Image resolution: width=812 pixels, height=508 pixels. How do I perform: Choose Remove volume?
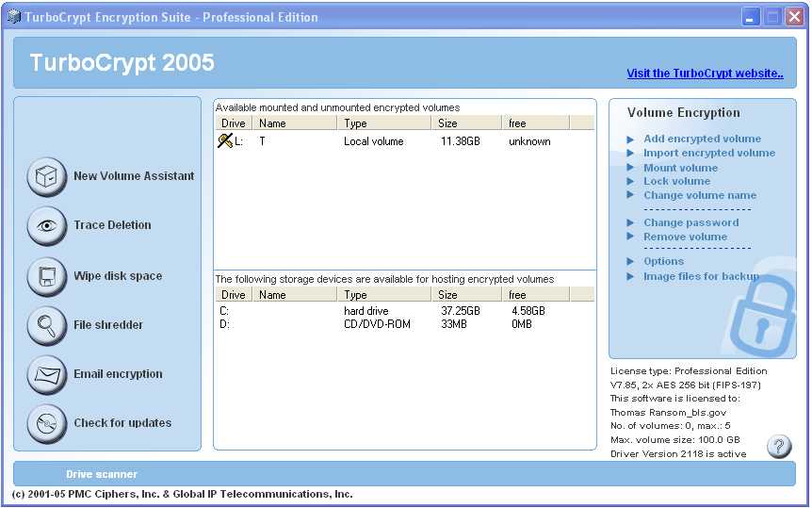coord(685,237)
